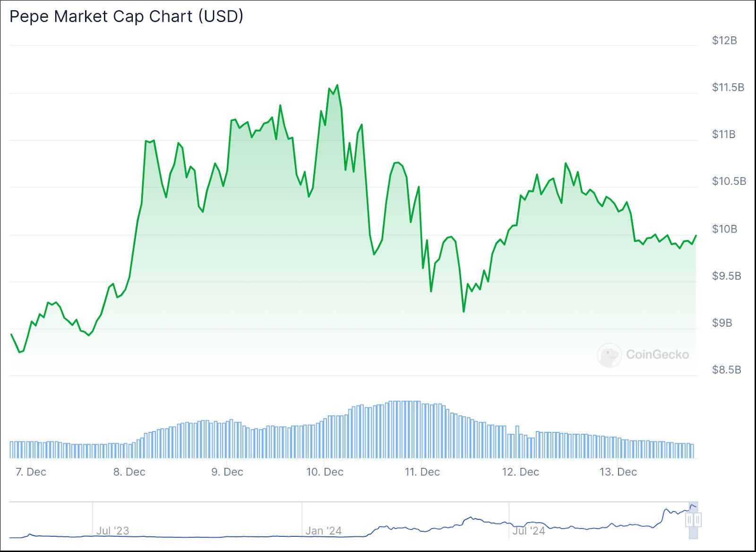This screenshot has height=552, width=756.
Task: Grab the right navigator range handle
Action: (698, 520)
